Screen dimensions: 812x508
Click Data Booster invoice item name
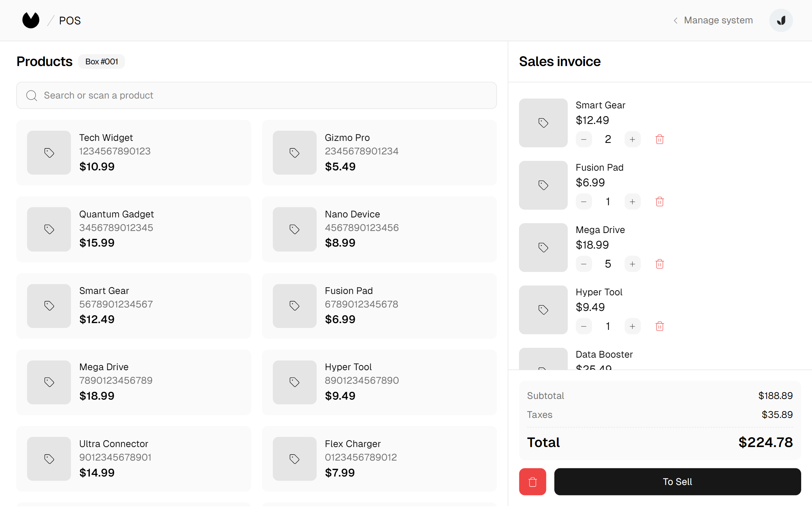pos(604,354)
